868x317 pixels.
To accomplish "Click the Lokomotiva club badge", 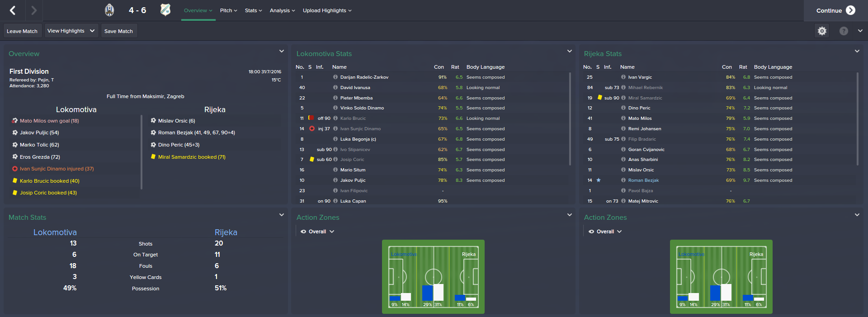I will (x=109, y=10).
